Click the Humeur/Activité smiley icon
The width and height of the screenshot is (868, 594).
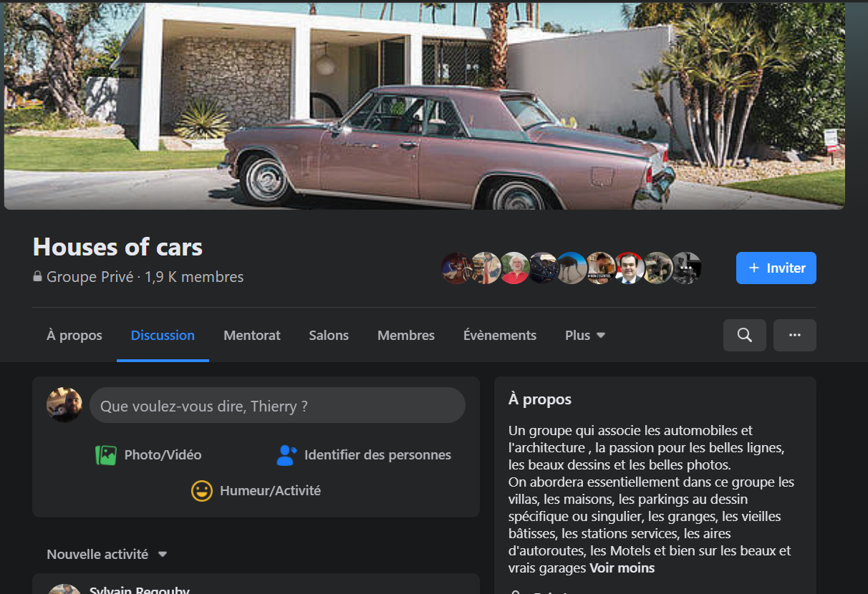[x=202, y=491]
